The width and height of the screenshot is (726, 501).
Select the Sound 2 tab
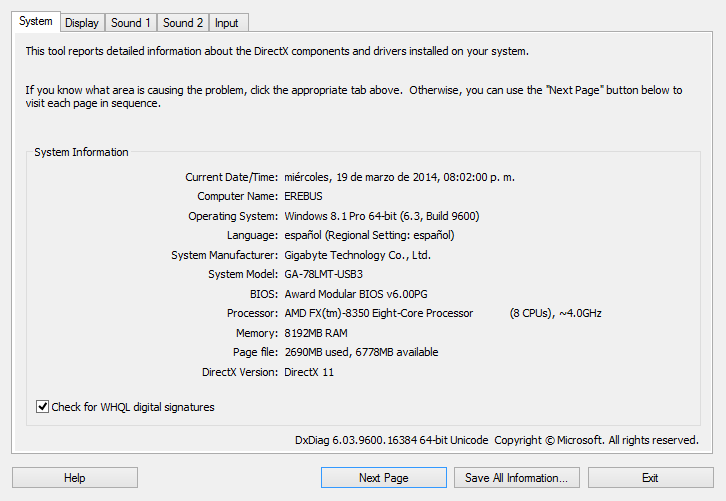[183, 23]
